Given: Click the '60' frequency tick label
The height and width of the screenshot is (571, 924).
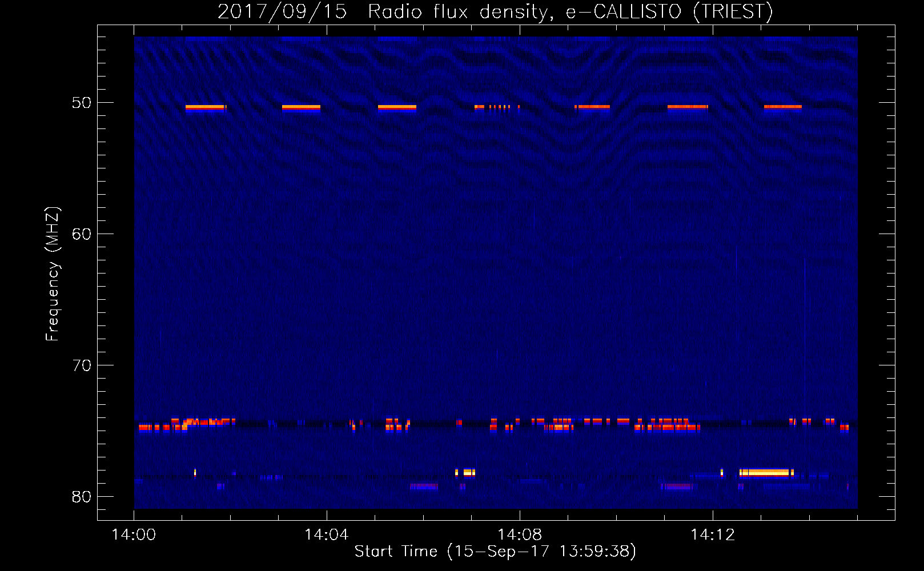Looking at the screenshot, I should coord(82,234).
